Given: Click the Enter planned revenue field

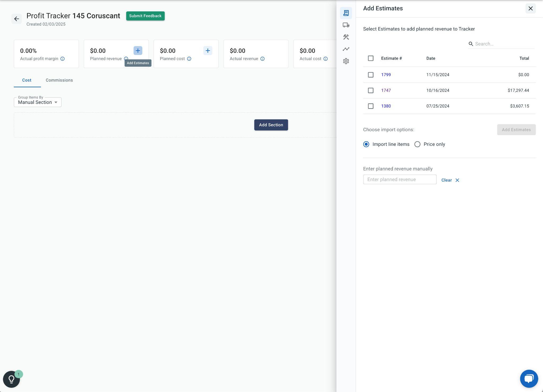Looking at the screenshot, I should [x=400, y=179].
